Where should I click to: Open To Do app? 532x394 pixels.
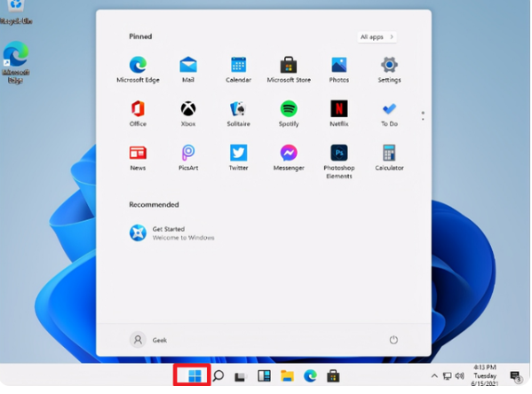[389, 114]
